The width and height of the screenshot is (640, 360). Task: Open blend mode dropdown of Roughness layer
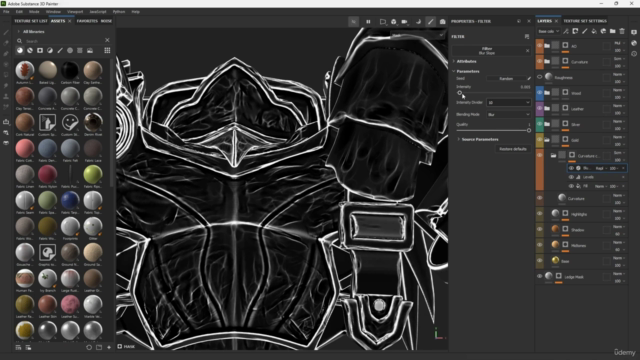pyautogui.click(x=619, y=74)
